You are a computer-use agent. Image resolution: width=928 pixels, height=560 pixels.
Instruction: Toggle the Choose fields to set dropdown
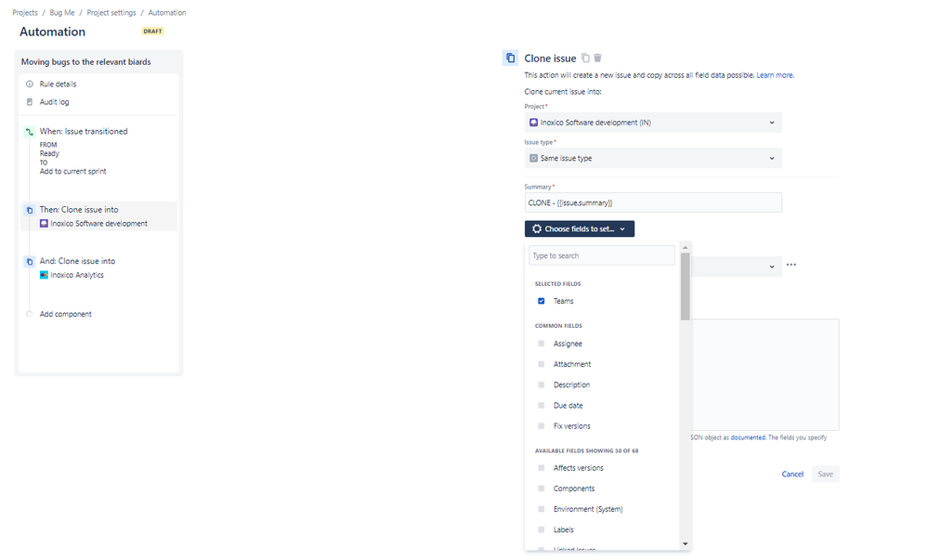[x=579, y=229]
